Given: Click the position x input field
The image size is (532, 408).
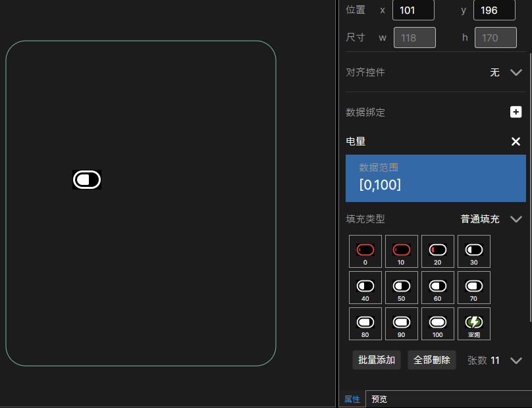Looking at the screenshot, I should pyautogui.click(x=413, y=10).
